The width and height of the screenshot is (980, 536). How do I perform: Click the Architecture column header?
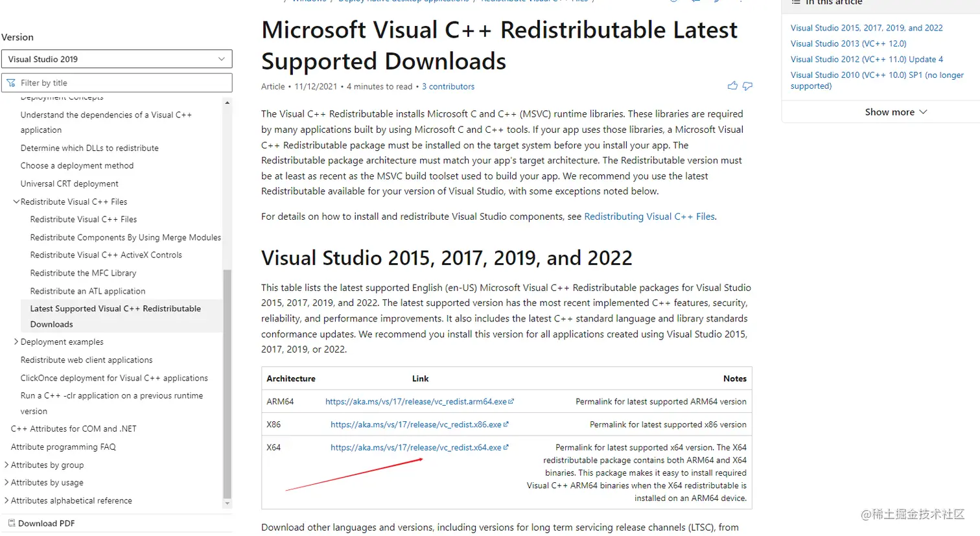291,379
